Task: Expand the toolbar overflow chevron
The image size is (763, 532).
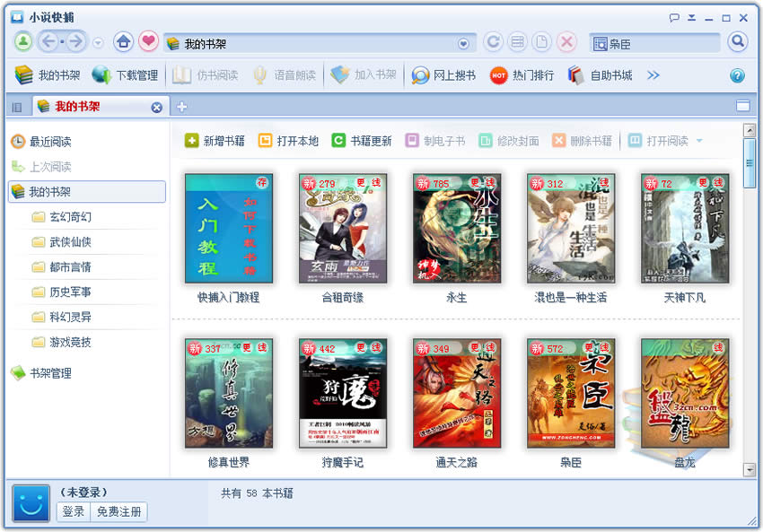Action: coord(653,75)
